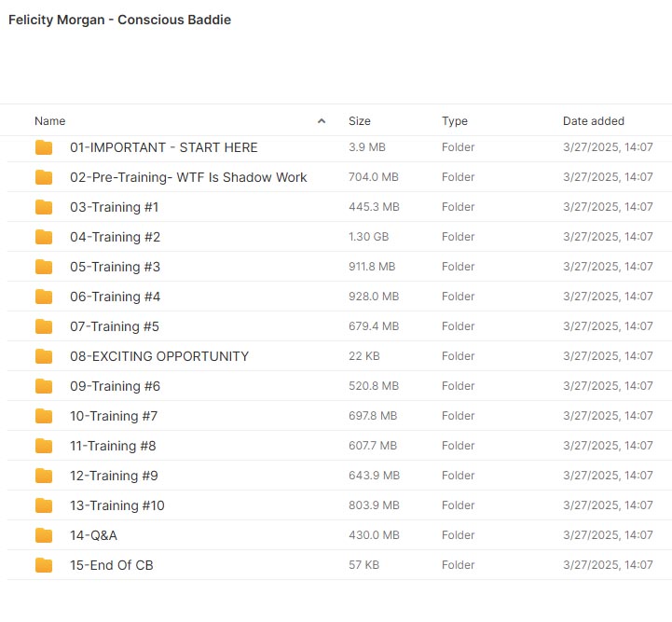Open the 12-Training #9 folder name
Image resolution: width=672 pixels, height=622 pixels.
point(114,476)
